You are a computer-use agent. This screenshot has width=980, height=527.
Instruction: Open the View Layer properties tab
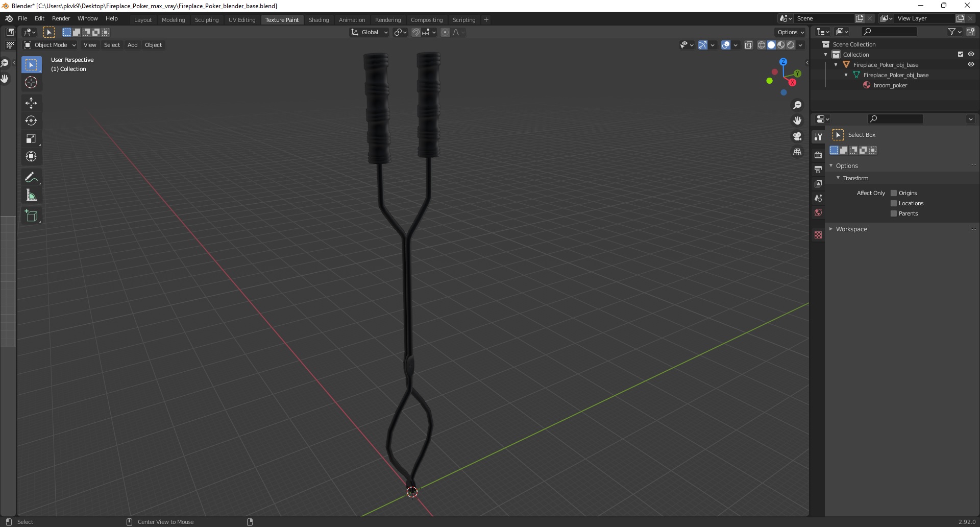point(818,183)
